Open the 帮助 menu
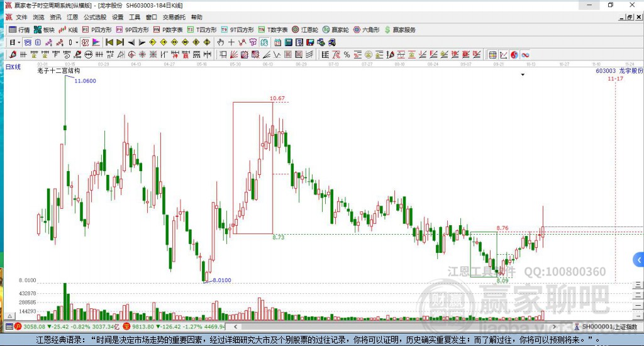Image resolution: width=644 pixels, height=346 pixels. pos(197,17)
